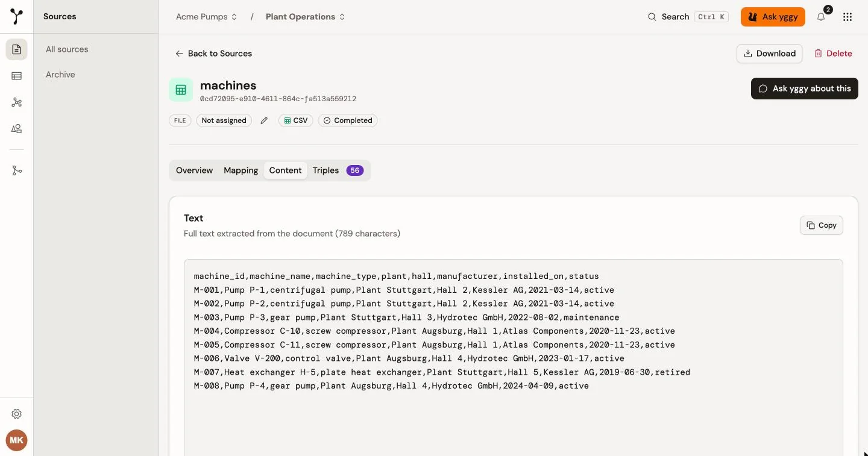The height and width of the screenshot is (456, 868).
Task: Click the orange Ask yggy button
Action: tap(773, 17)
